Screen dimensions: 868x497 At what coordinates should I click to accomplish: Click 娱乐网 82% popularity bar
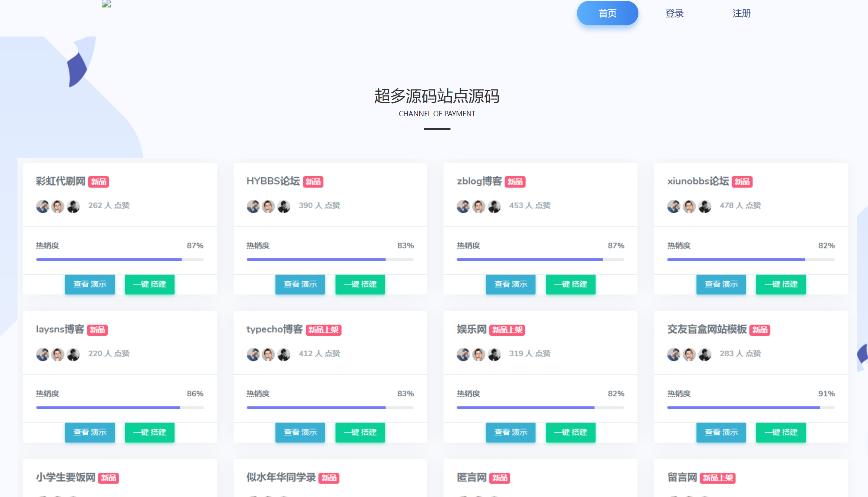pyautogui.click(x=540, y=408)
